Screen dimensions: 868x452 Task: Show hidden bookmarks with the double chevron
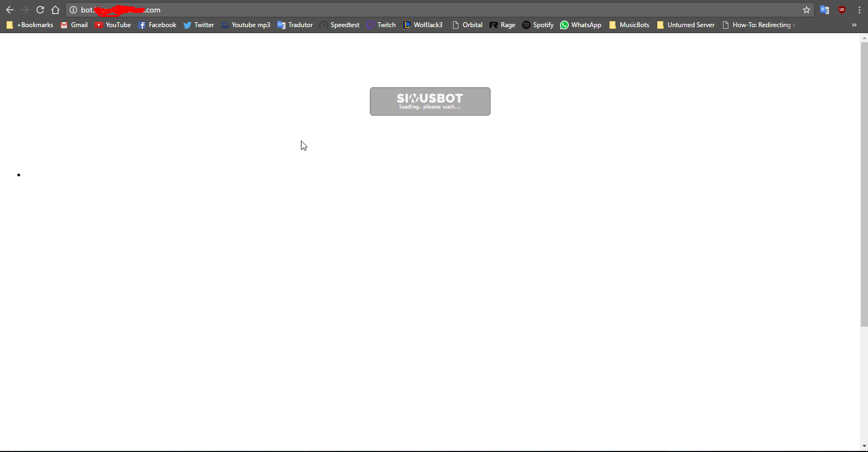tap(854, 25)
